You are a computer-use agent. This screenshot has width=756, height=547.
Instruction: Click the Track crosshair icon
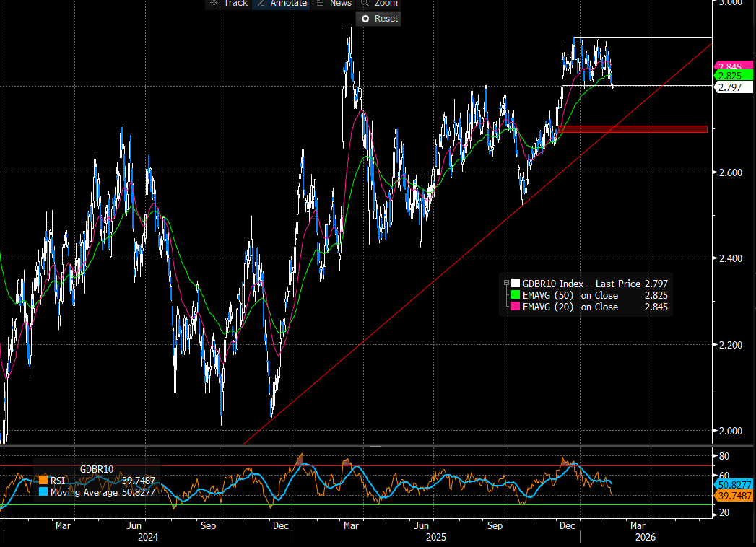pyautogui.click(x=214, y=3)
